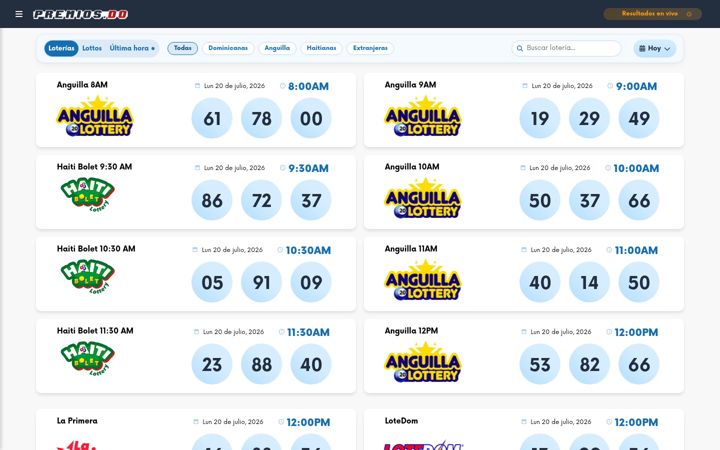Click ball 78 in Anguilla 8AM
The height and width of the screenshot is (450, 720).
(x=261, y=118)
